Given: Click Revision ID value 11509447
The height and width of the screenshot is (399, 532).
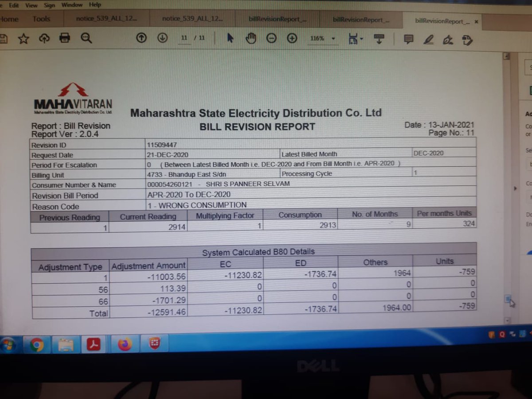Looking at the screenshot, I should tap(162, 145).
